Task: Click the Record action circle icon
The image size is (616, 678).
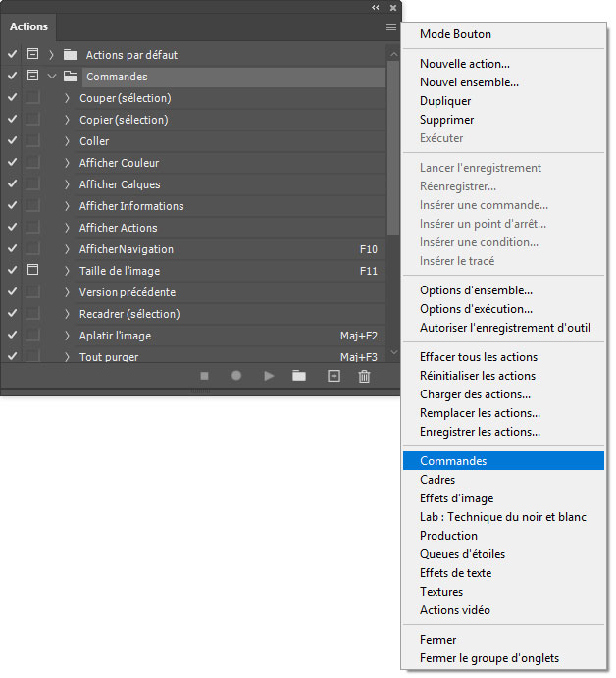Action: (x=236, y=376)
